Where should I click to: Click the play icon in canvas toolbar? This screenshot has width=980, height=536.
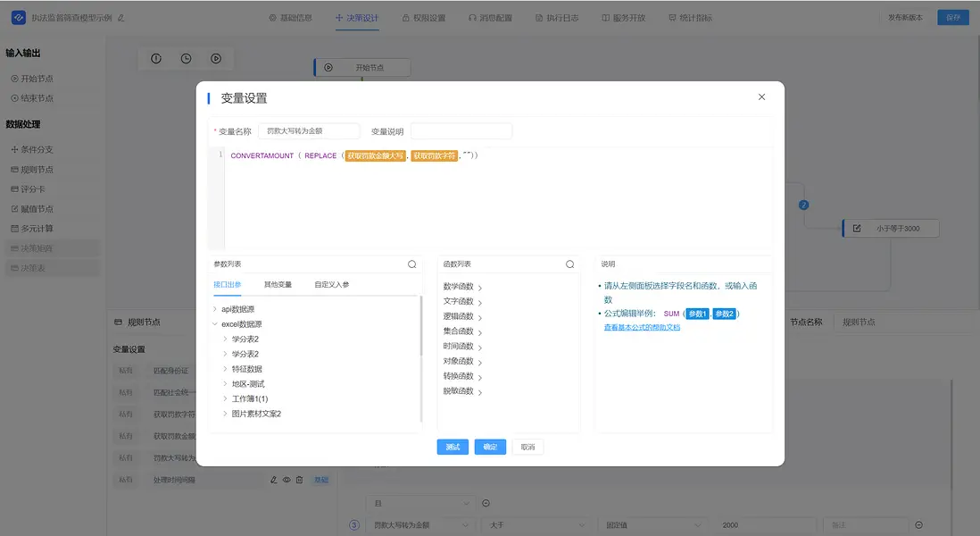tap(216, 59)
